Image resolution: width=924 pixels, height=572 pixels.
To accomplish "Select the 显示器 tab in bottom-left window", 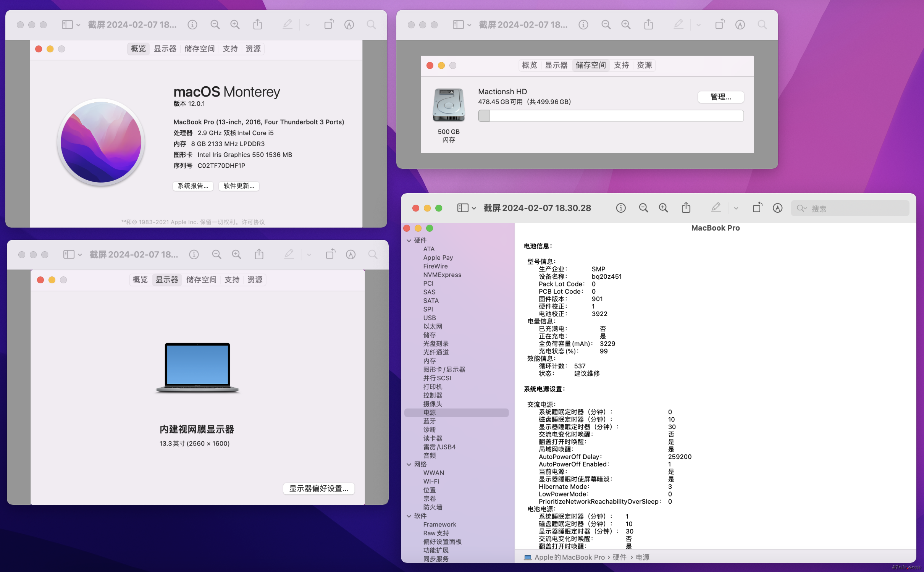I will pos(167,280).
